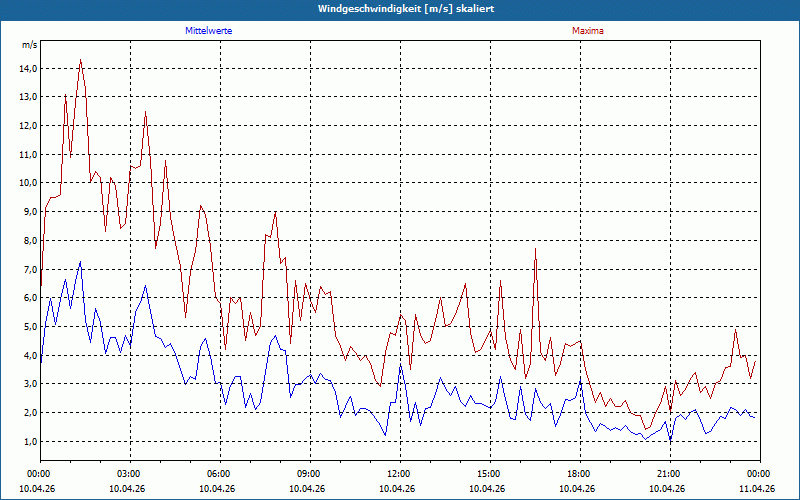This screenshot has height=500, width=800.
Task: Click the '10,0' y-axis value
Action: [x=29, y=183]
